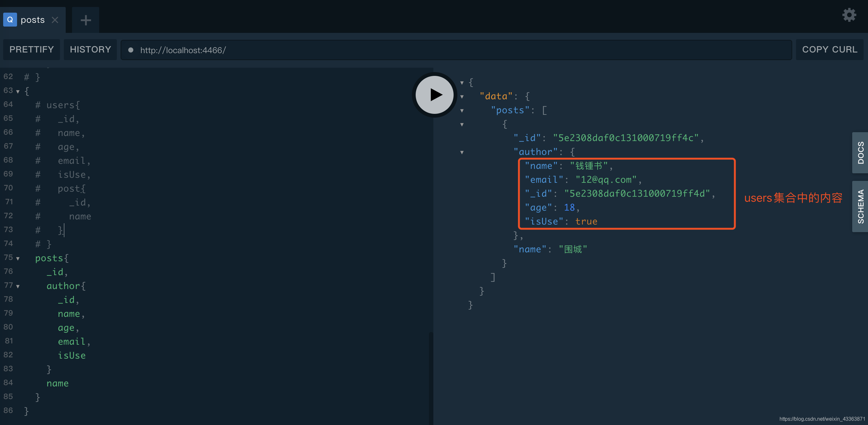The image size is (868, 425).
Task: Close the posts tab
Action: tap(55, 20)
